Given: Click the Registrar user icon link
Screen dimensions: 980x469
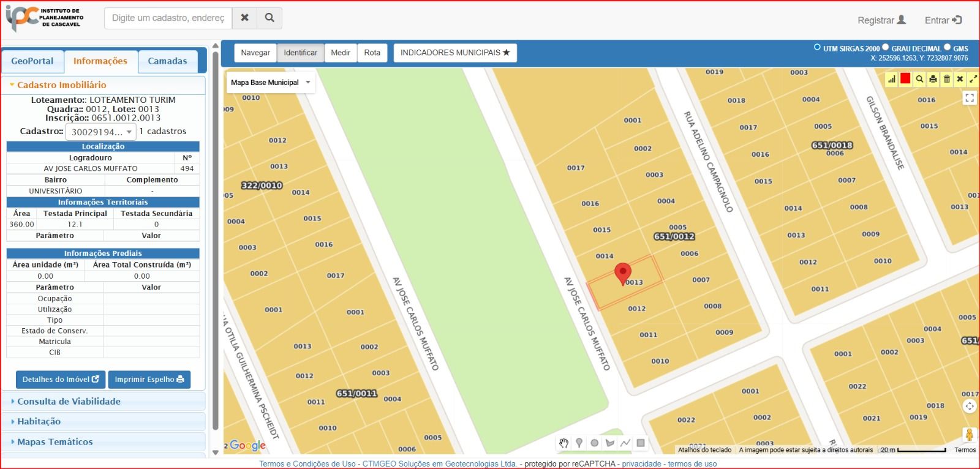Looking at the screenshot, I should click(881, 20).
